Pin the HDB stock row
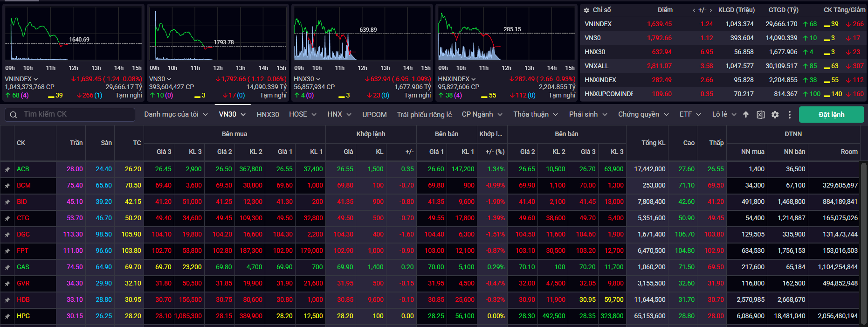The image size is (868, 327). (x=7, y=300)
